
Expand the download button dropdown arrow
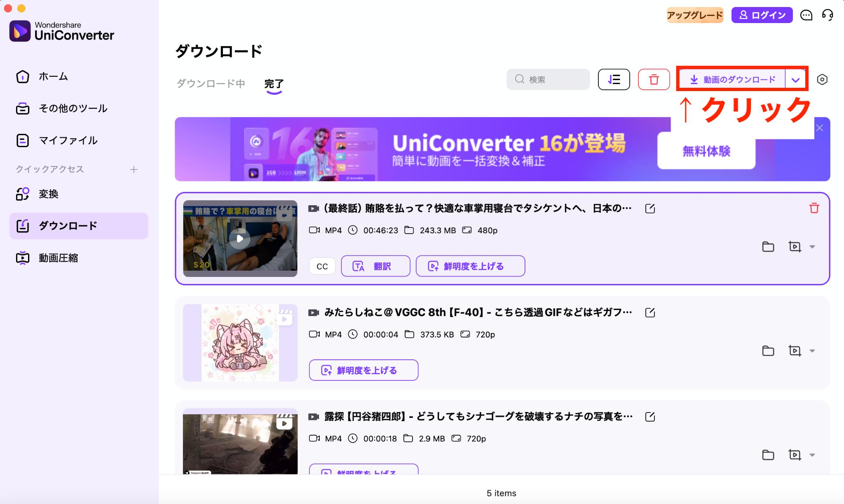[x=796, y=80]
